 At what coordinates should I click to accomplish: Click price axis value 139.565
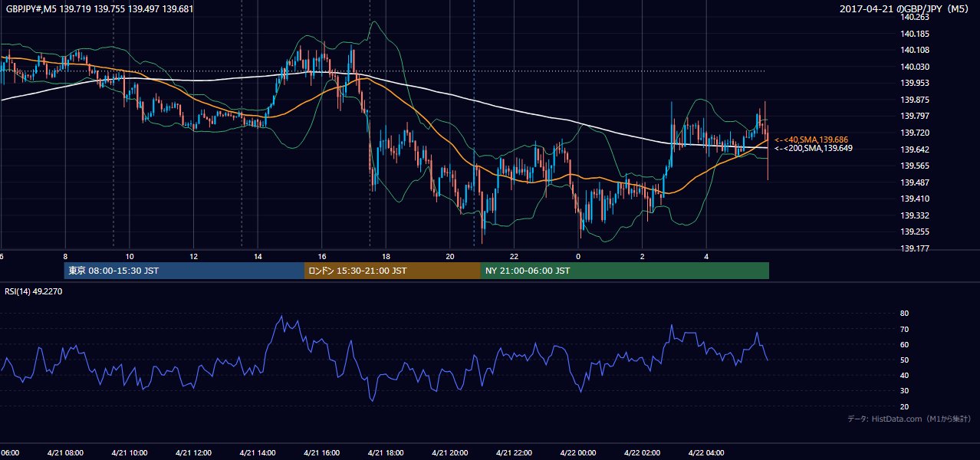pos(916,166)
